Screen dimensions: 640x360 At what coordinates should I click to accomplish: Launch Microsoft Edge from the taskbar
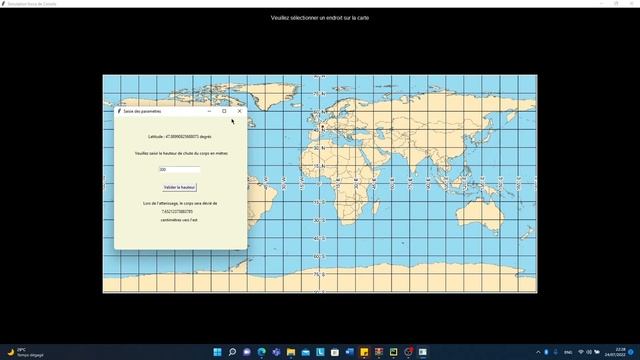[262, 352]
